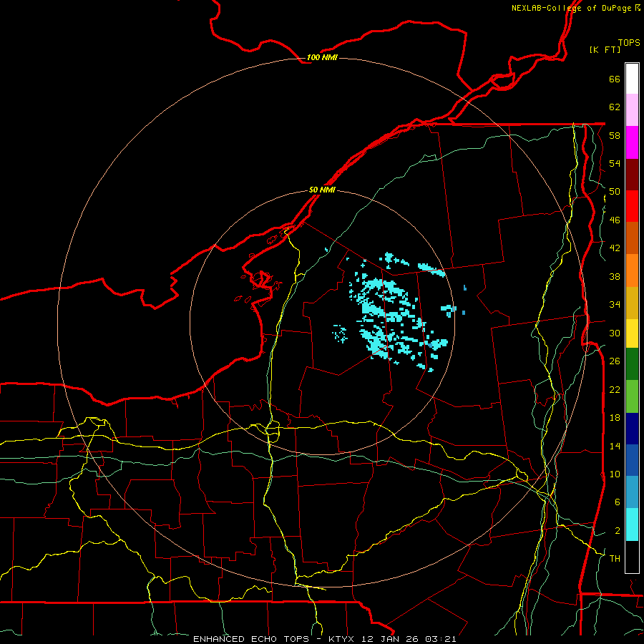Click the 'NEXLAB-College of DuPage' credit text
Viewport: 644px width, 644px height.
pos(571,8)
